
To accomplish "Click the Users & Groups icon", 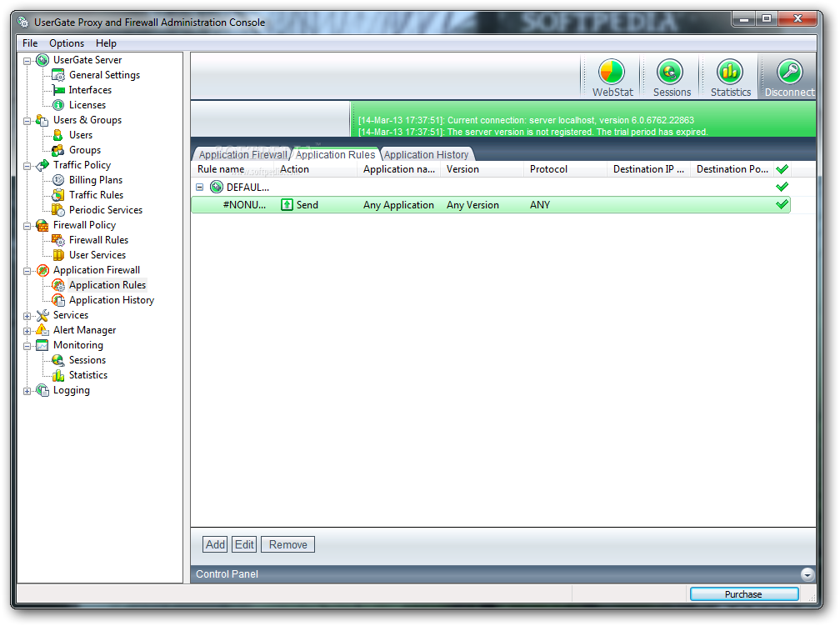I will [x=42, y=120].
